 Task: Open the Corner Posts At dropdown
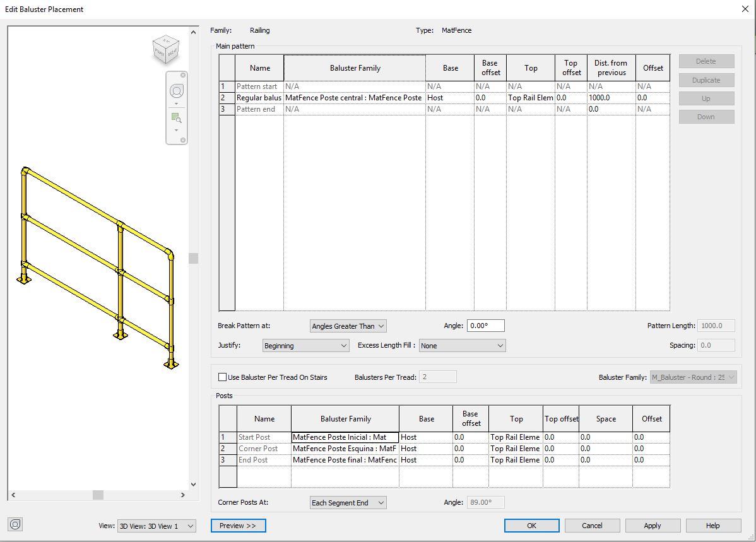pyautogui.click(x=348, y=502)
